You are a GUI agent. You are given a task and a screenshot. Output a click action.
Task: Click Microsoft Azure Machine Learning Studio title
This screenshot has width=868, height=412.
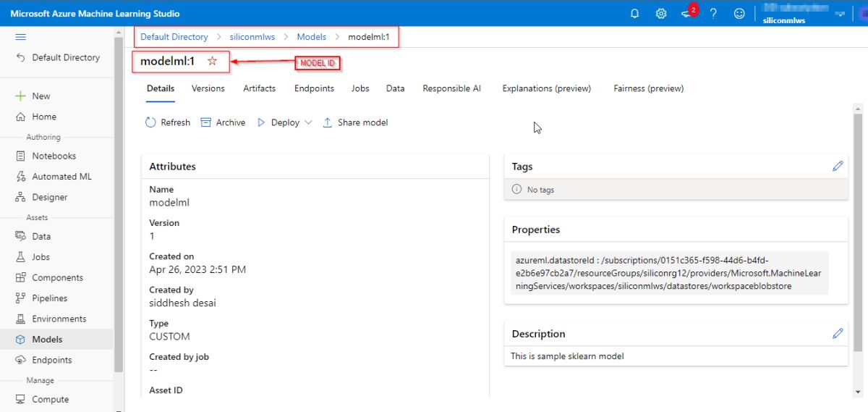(95, 13)
